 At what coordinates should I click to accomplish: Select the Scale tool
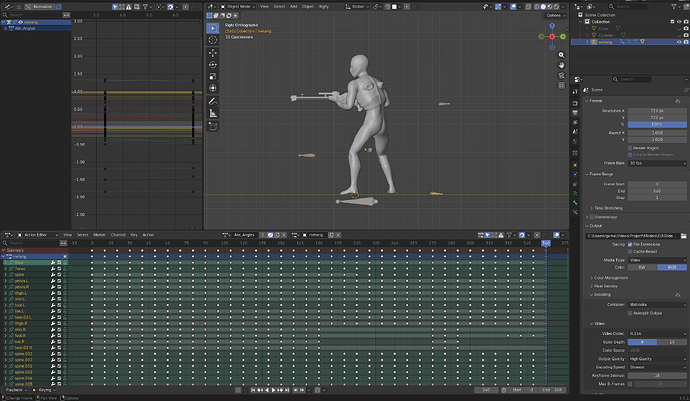click(x=213, y=77)
